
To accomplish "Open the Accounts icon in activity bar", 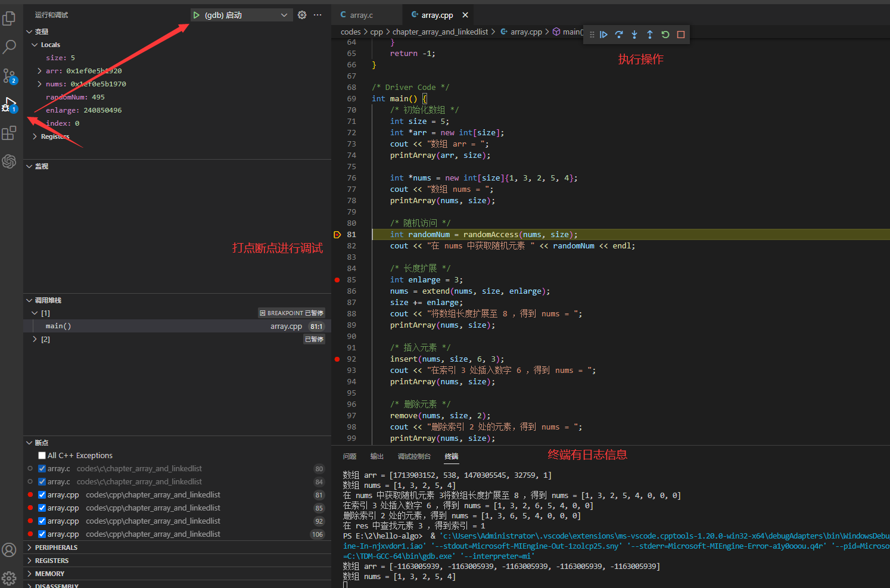I will point(9,549).
